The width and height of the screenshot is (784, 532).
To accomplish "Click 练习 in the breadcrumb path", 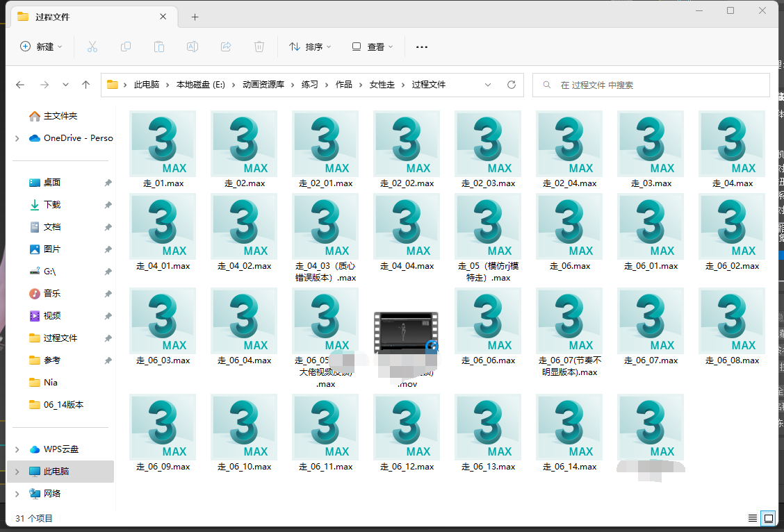I will click(309, 85).
